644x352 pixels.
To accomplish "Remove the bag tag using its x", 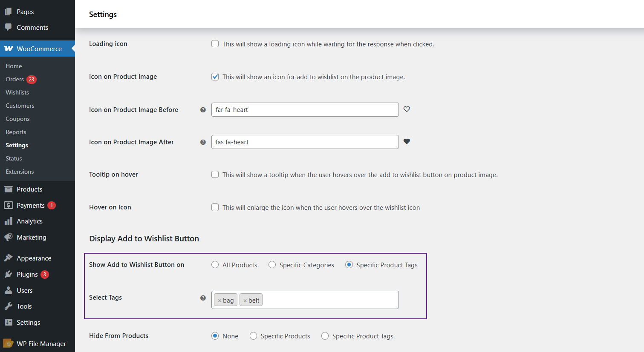I will coord(219,300).
